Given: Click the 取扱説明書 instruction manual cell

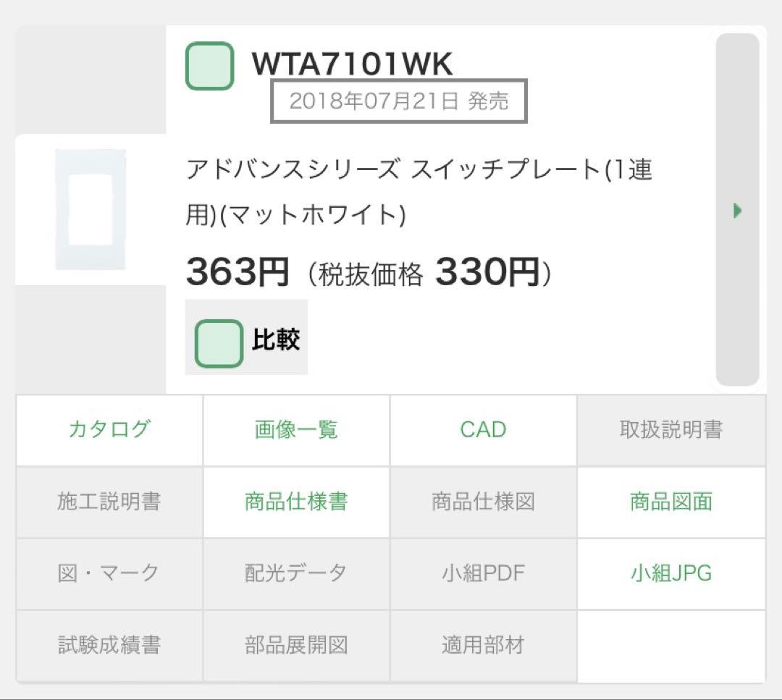Looking at the screenshot, I should coord(670,430).
